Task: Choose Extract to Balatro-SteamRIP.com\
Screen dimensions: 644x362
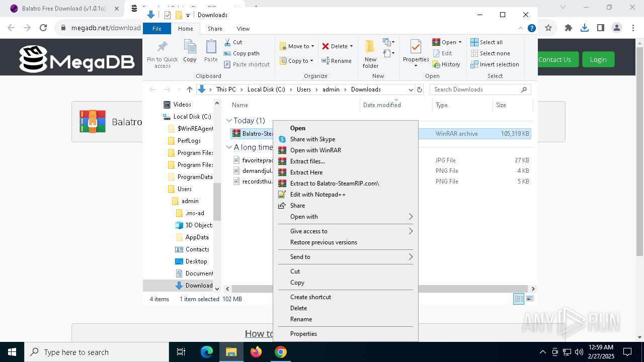Action: pyautogui.click(x=335, y=184)
